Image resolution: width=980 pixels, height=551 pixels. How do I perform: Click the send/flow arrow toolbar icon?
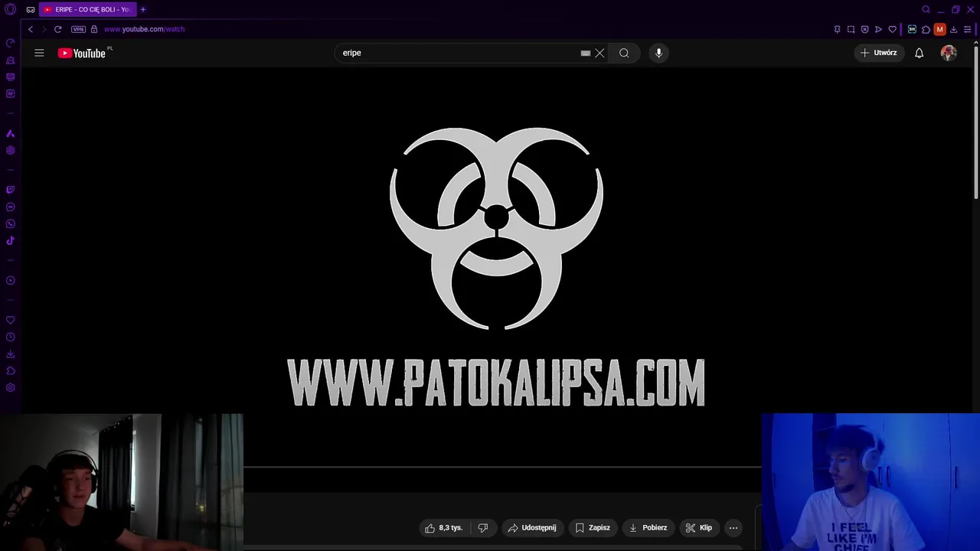click(x=878, y=29)
